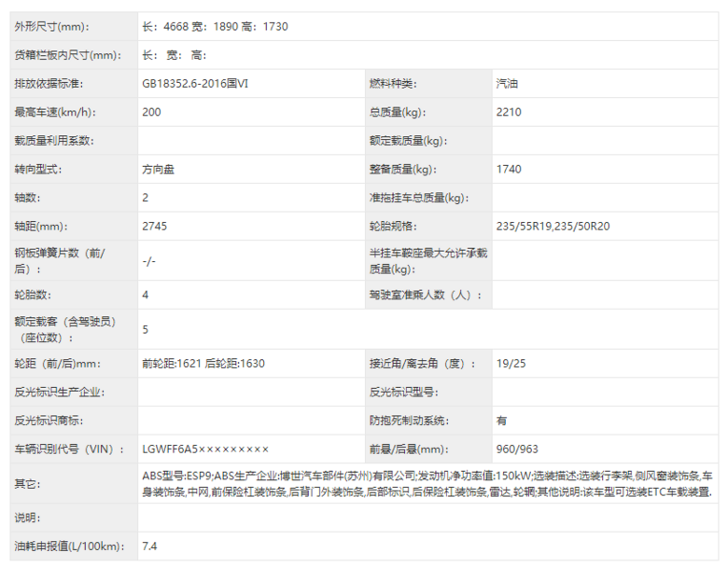Click the 轮距(前/后)mm label
Screen dimensions: 728x567
coord(57,364)
